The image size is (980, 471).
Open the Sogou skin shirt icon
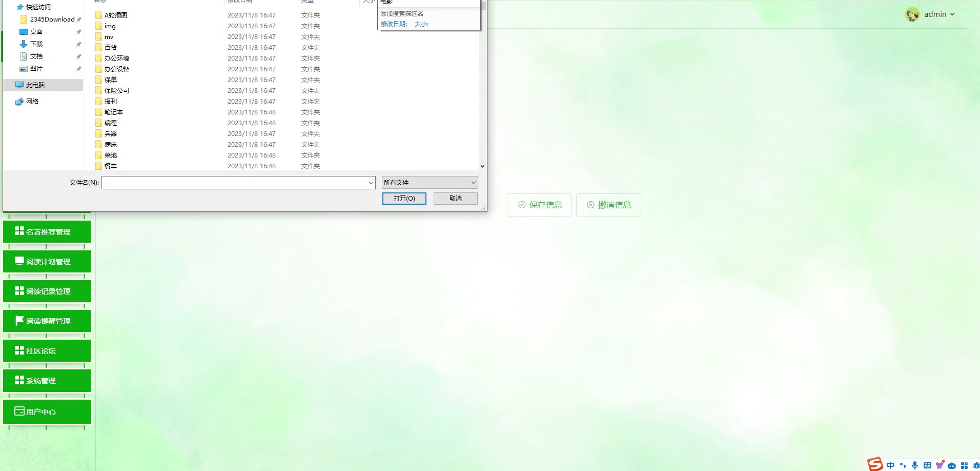pyautogui.click(x=940, y=465)
